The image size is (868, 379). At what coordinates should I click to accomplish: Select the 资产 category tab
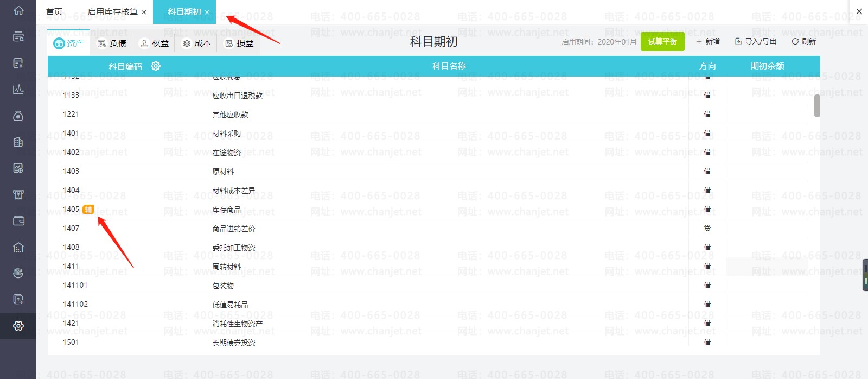pyautogui.click(x=68, y=43)
